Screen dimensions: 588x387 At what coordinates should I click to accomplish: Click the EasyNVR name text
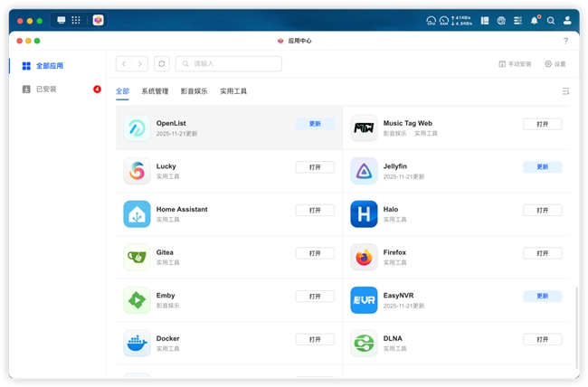tap(398, 296)
